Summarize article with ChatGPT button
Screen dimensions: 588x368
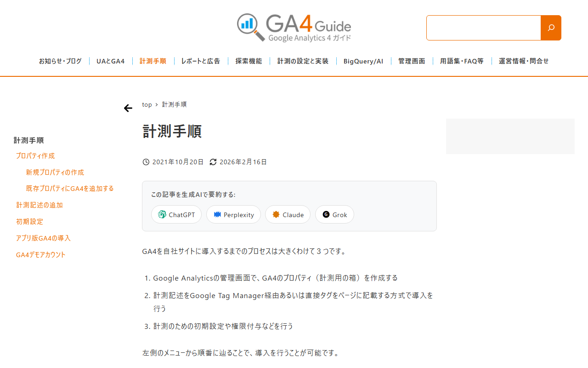(176, 214)
